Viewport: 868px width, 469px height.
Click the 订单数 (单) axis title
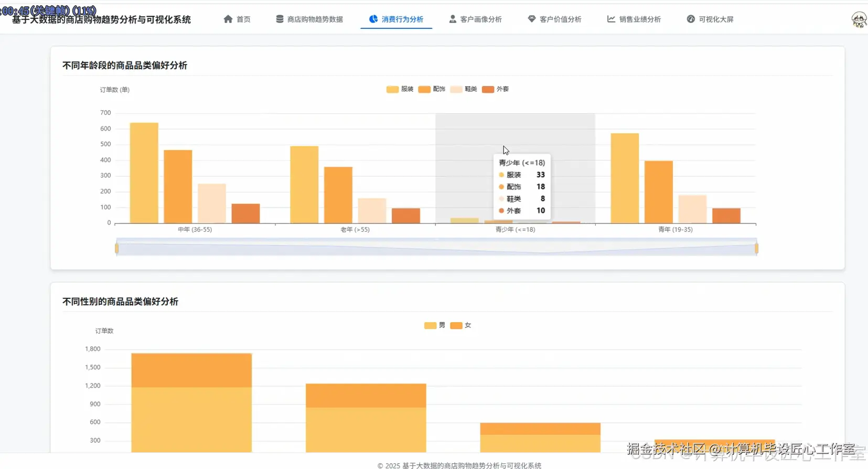(x=115, y=90)
